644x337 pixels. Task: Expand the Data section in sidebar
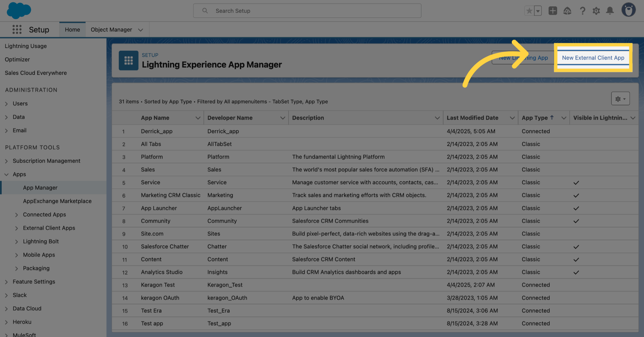(x=6, y=117)
